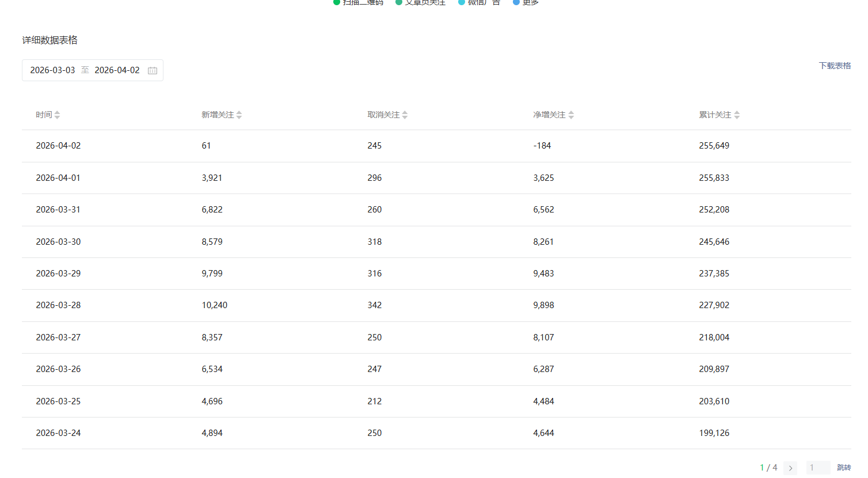Sort table by 净增关注 column arrows

click(571, 115)
